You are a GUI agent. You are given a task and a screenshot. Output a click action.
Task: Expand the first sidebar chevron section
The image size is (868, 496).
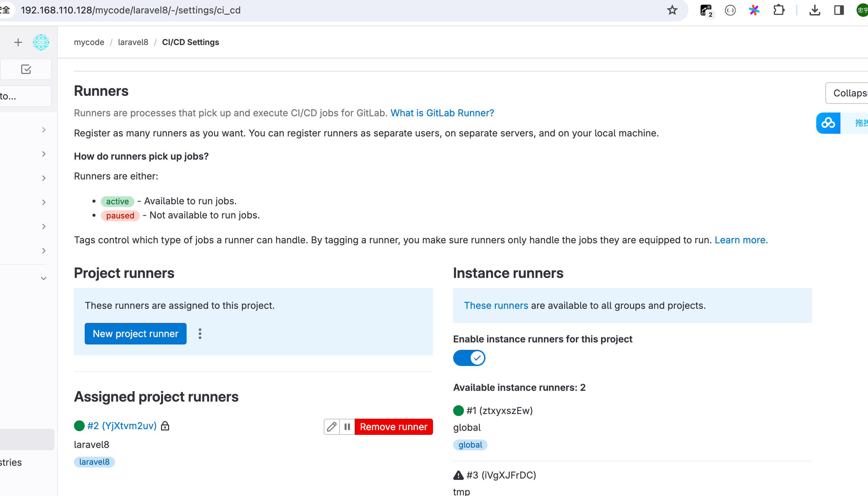click(x=44, y=130)
